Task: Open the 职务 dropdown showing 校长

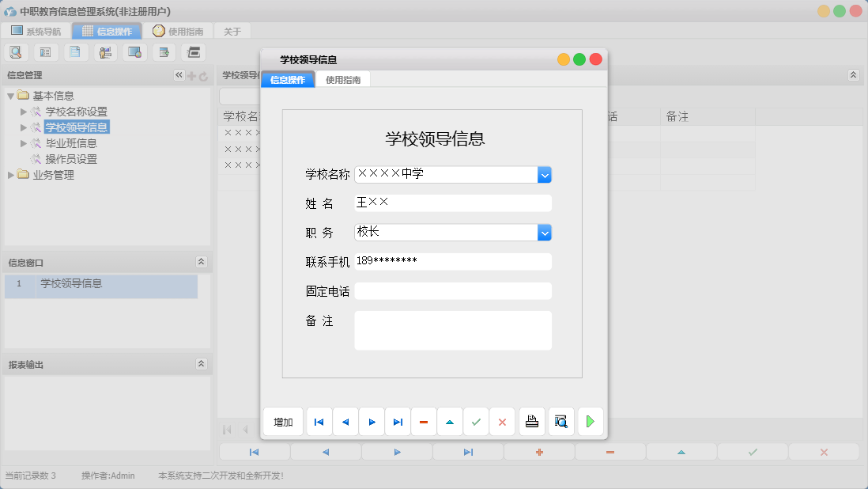Action: click(545, 232)
